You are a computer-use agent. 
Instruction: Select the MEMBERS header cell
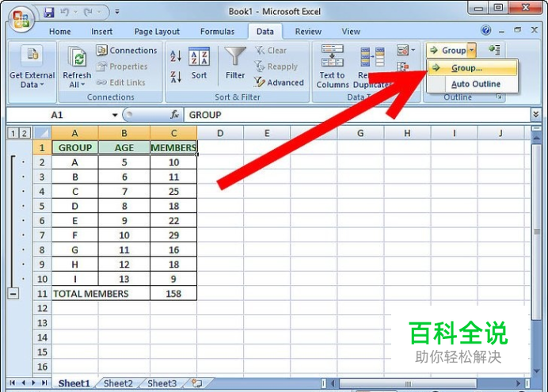[x=173, y=147]
